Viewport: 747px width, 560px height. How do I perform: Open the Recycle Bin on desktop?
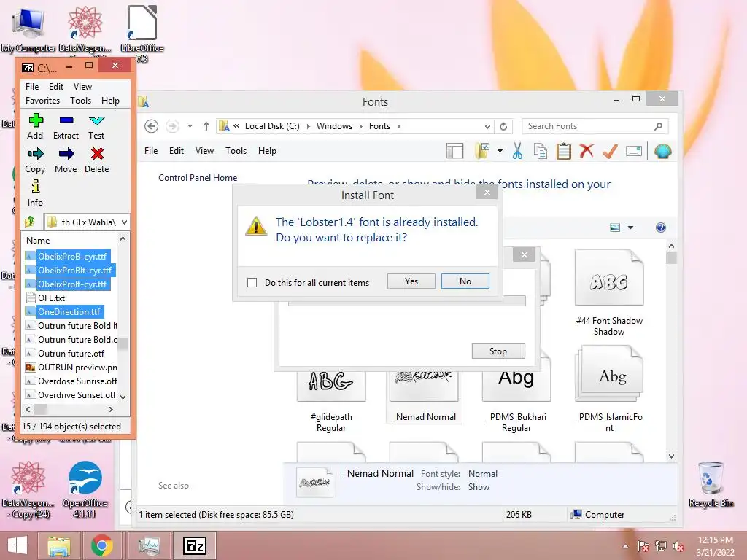[711, 485]
